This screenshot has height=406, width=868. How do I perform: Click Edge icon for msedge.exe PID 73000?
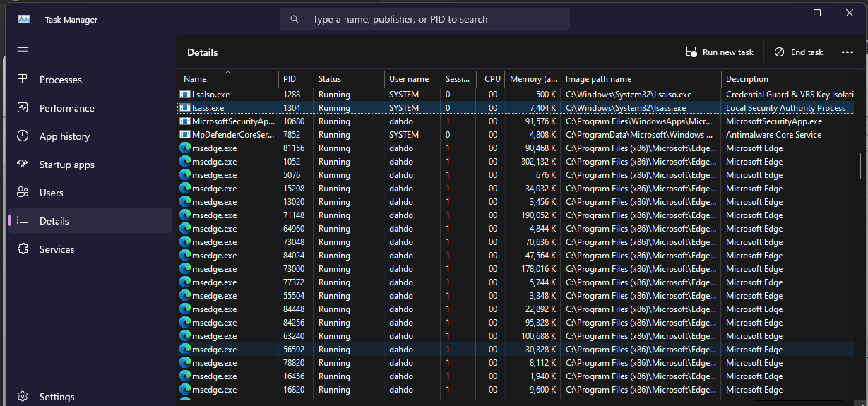pos(185,269)
